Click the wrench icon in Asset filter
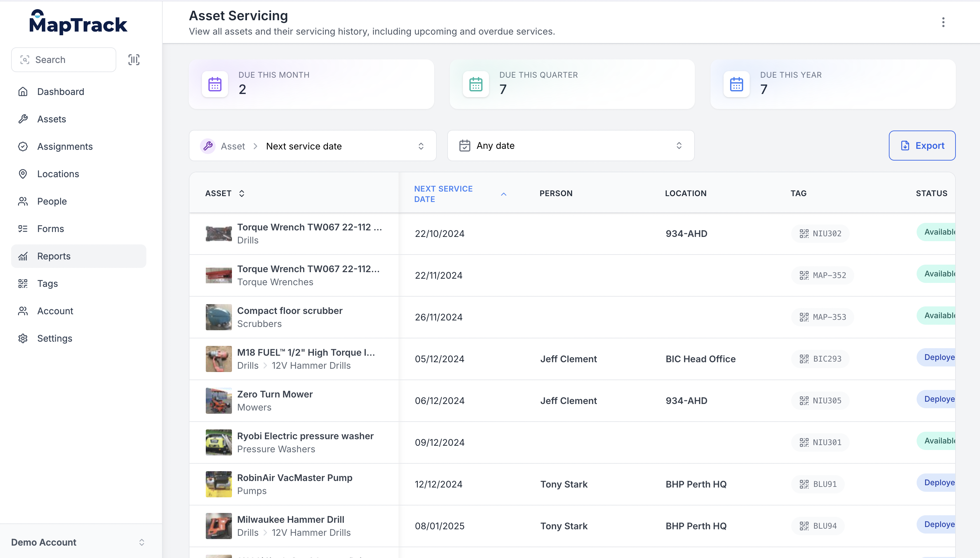This screenshot has width=980, height=558. [x=208, y=146]
